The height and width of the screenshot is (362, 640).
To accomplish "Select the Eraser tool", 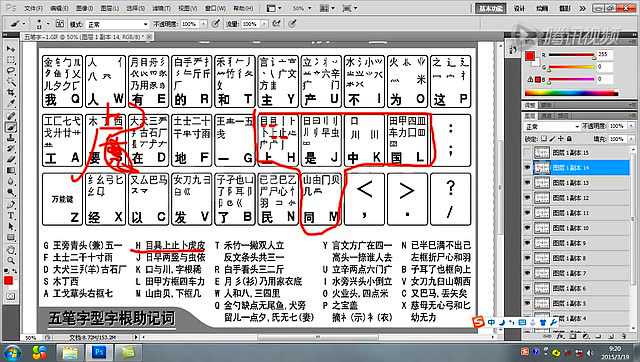I will tap(11, 160).
